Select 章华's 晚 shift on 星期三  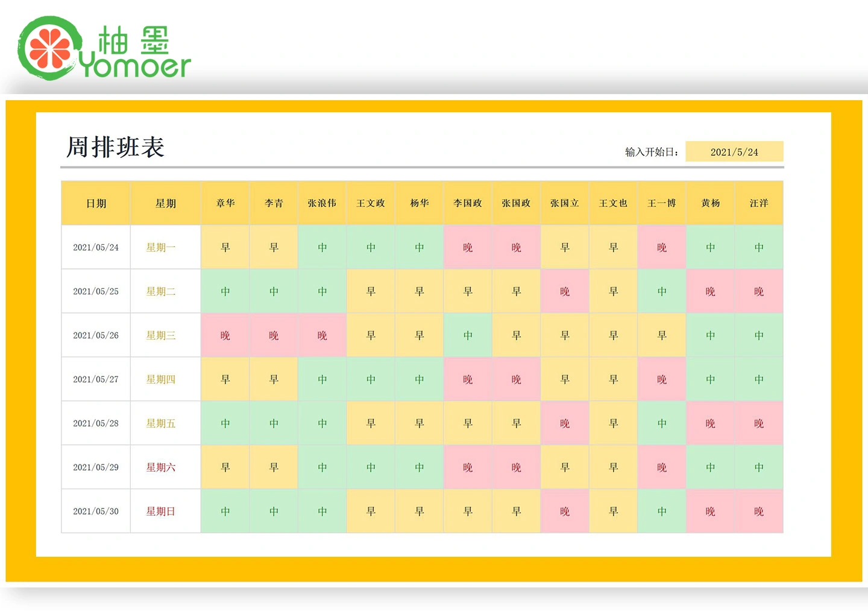225,335
